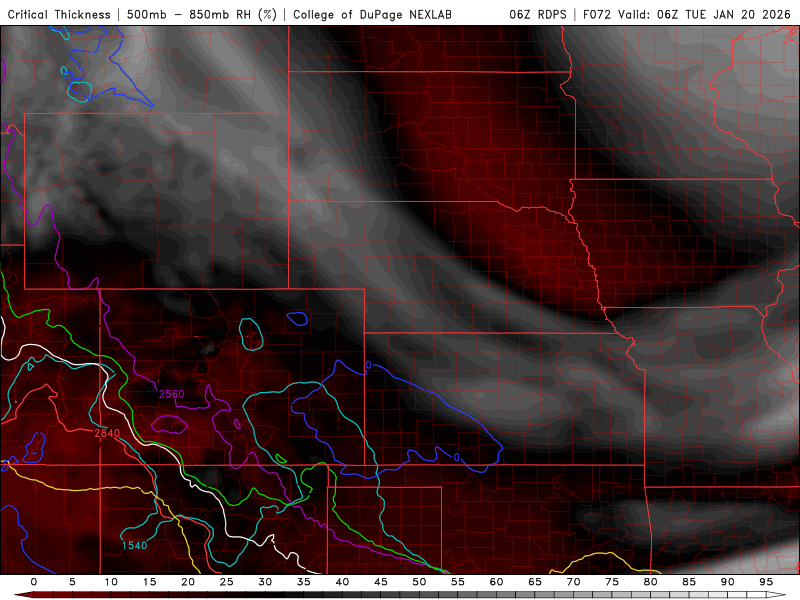Viewport: 800px width, 600px height.
Task: Click 'College of DuPage NEXLAB' in header
Action: pos(372,14)
